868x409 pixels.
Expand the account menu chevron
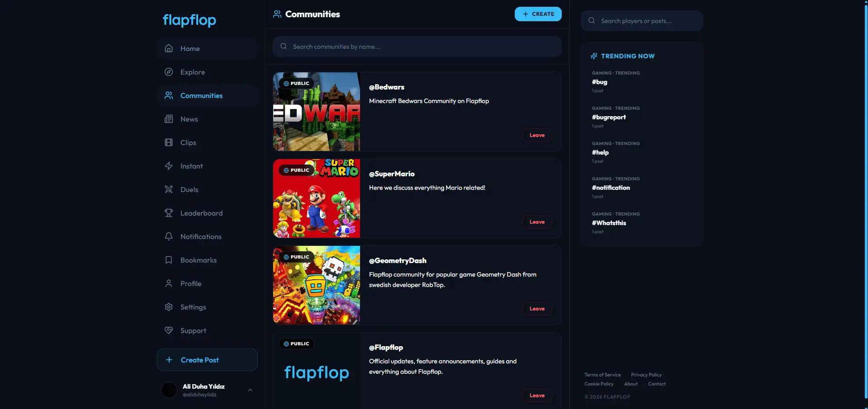[x=250, y=390]
